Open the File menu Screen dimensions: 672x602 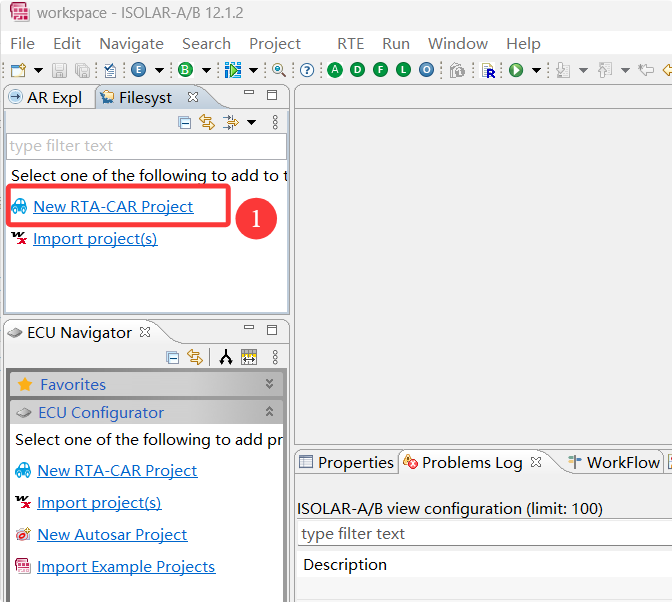click(x=22, y=44)
